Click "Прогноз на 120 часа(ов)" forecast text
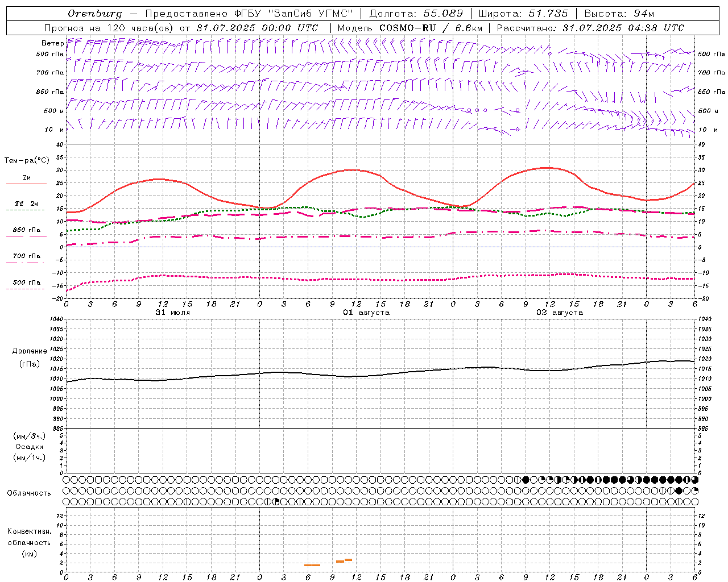Viewport: 728px width, 582px height. (109, 28)
